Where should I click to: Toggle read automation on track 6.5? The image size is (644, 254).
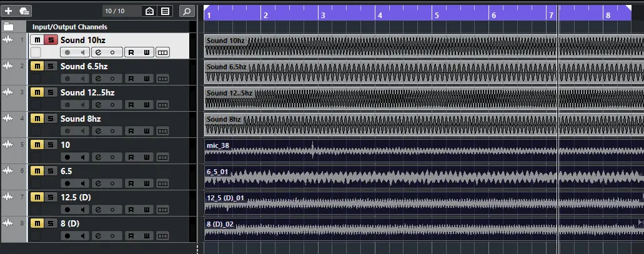tap(131, 183)
